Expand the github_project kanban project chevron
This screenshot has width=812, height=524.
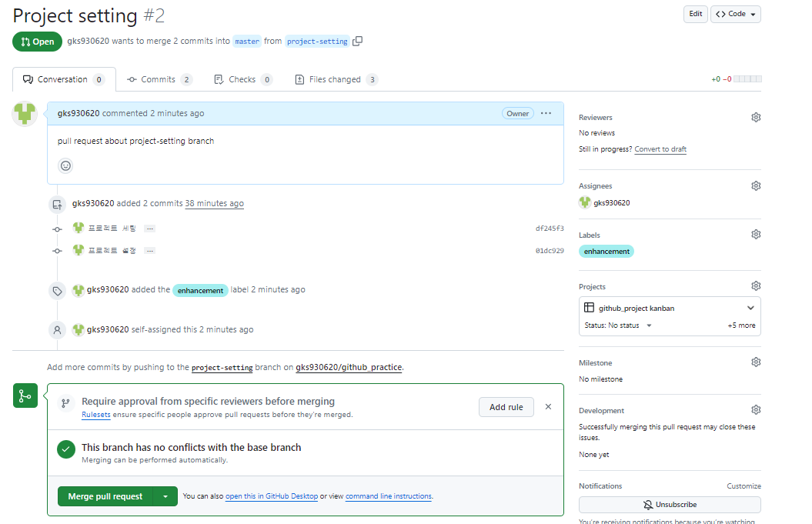[750, 308]
